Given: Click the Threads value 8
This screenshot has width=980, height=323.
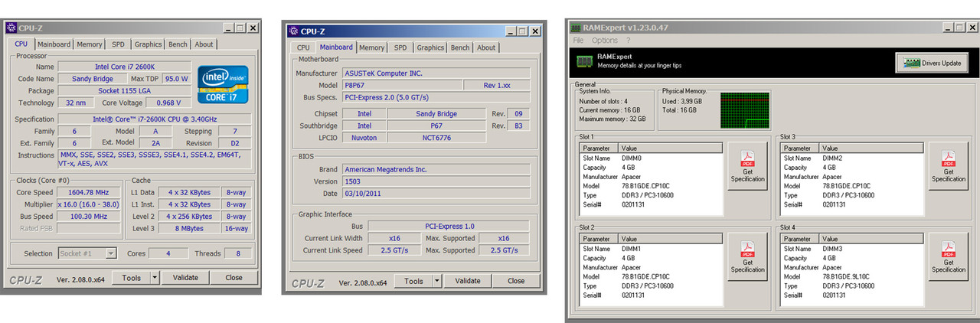Looking at the screenshot, I should click(238, 253).
